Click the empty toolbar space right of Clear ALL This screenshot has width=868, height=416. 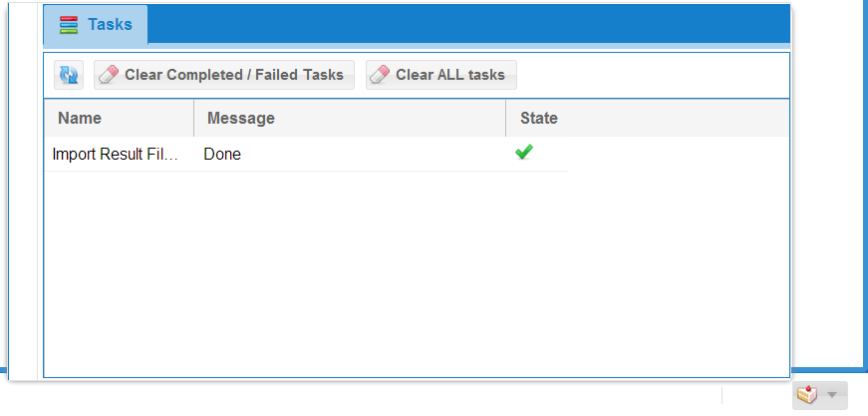pyautogui.click(x=648, y=75)
